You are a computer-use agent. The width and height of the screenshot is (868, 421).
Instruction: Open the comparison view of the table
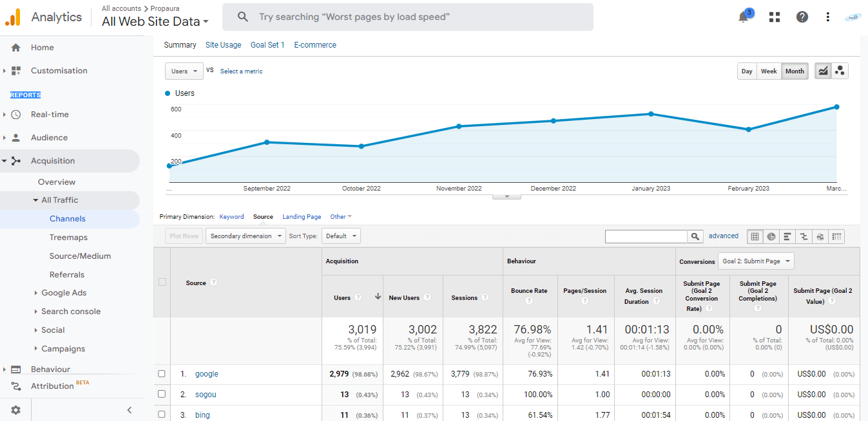tap(803, 236)
